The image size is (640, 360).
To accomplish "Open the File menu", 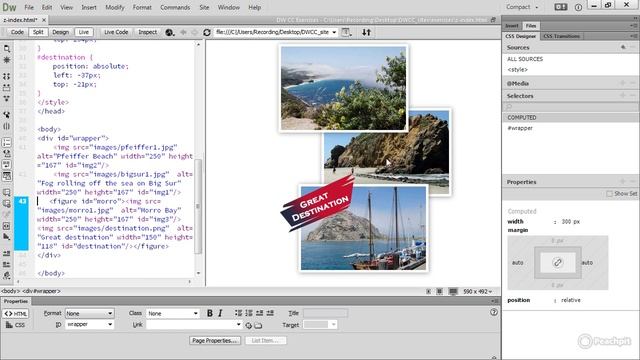I will point(29,7).
